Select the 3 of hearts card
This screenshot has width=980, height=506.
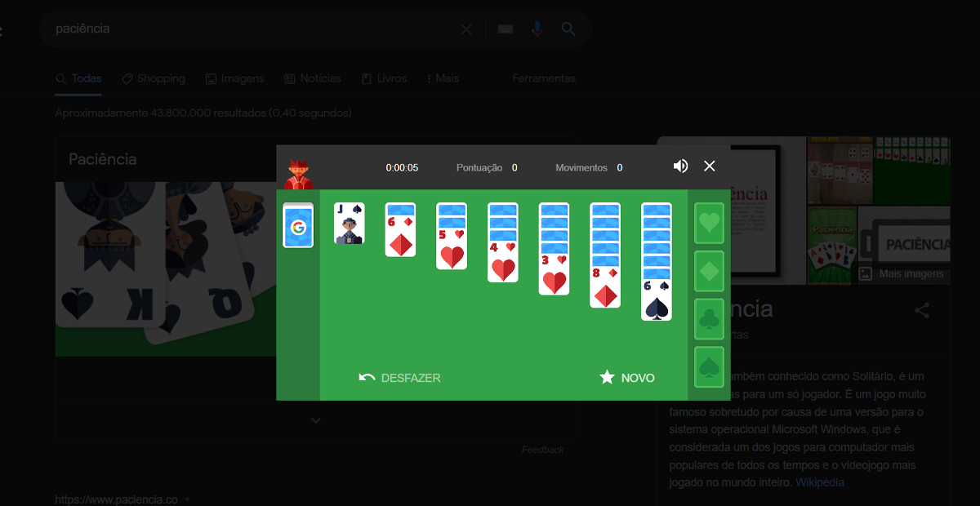pos(555,273)
